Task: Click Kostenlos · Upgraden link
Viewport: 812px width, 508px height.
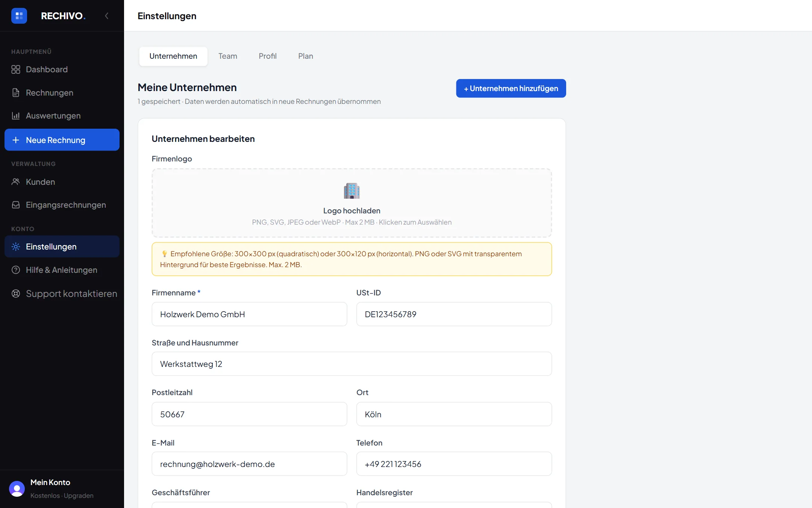Action: tap(62, 496)
